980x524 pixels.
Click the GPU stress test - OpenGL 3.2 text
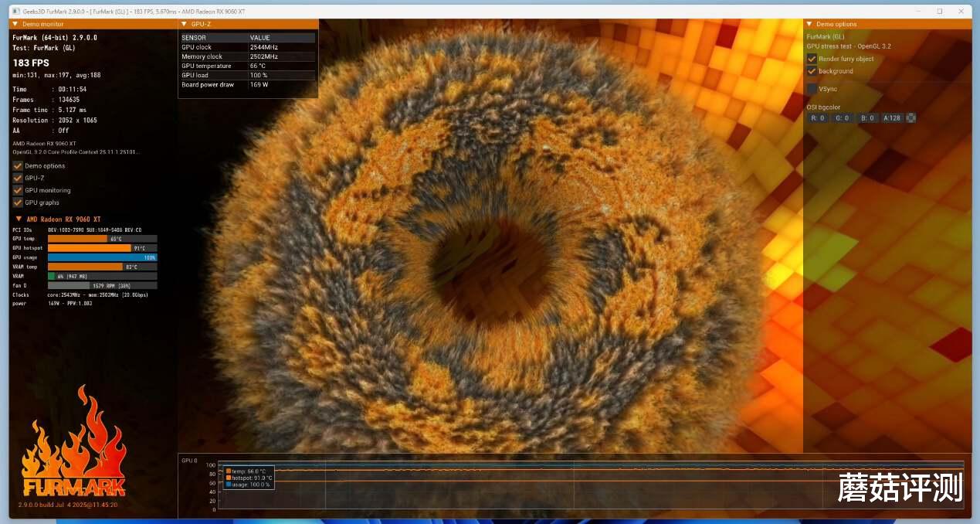click(849, 46)
